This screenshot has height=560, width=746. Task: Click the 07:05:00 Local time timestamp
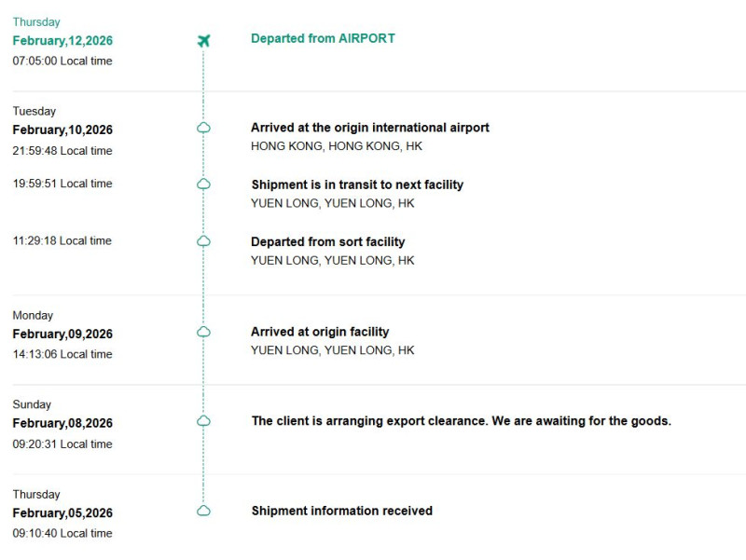62,61
